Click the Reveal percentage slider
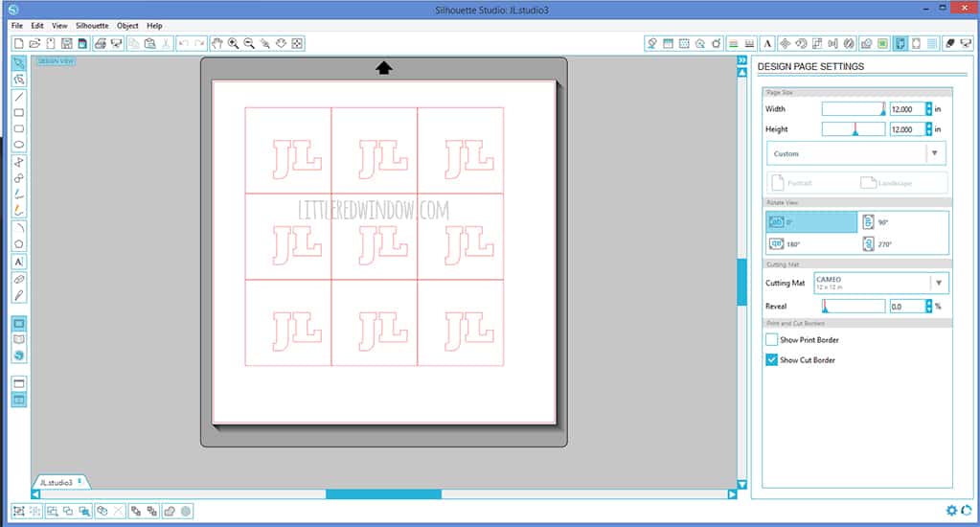 [x=853, y=307]
